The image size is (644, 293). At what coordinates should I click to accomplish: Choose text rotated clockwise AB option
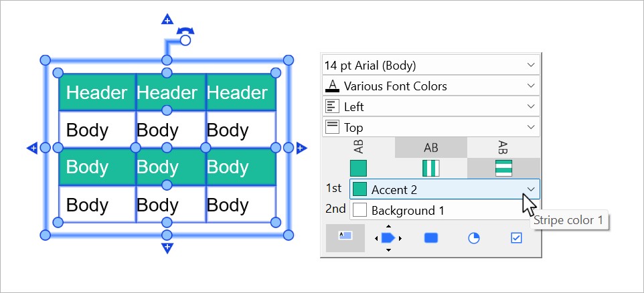click(503, 147)
